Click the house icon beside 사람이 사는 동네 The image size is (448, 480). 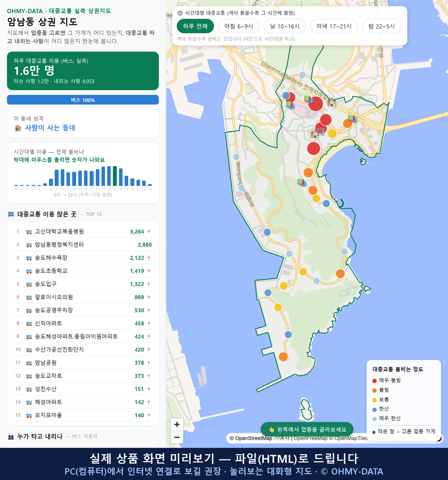click(x=18, y=128)
